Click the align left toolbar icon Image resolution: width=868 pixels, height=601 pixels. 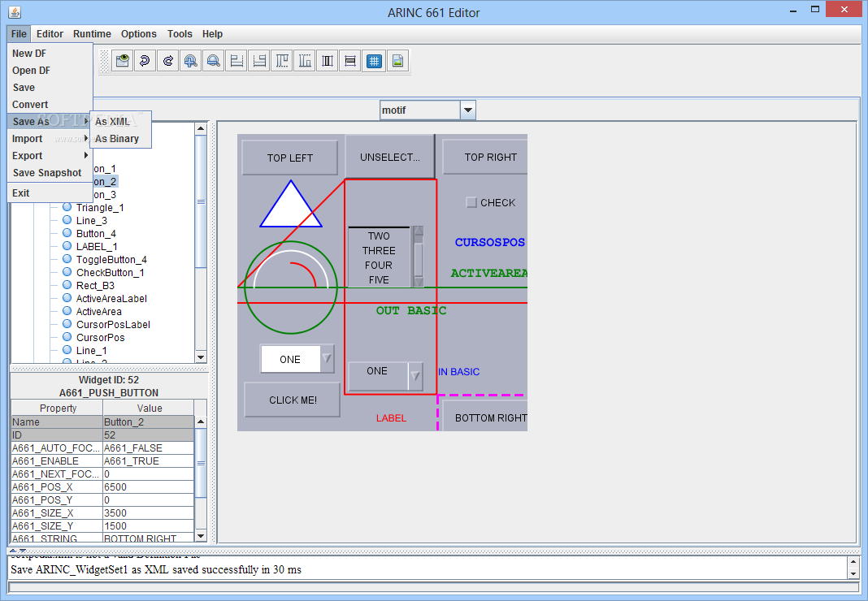[237, 61]
